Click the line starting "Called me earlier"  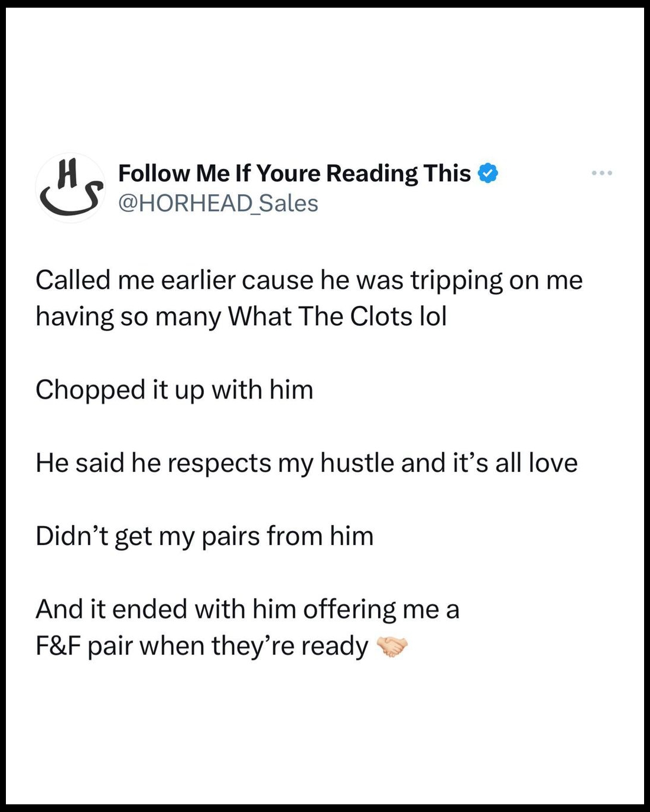(308, 280)
